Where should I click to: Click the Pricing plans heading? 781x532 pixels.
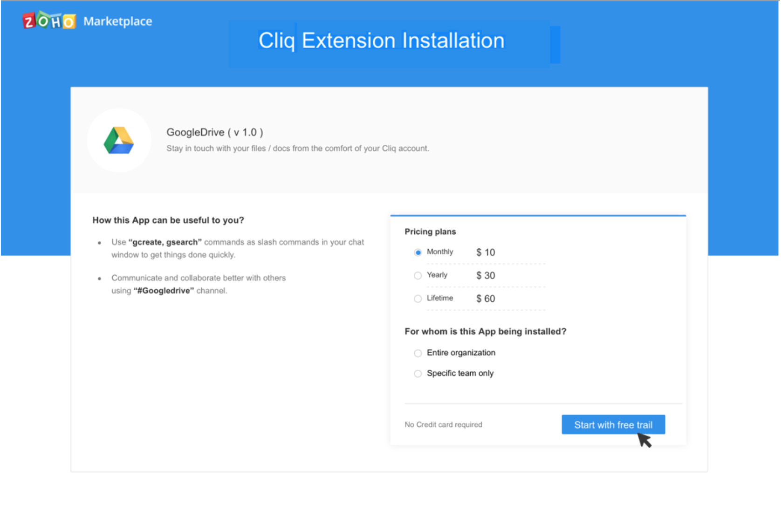[x=430, y=232]
